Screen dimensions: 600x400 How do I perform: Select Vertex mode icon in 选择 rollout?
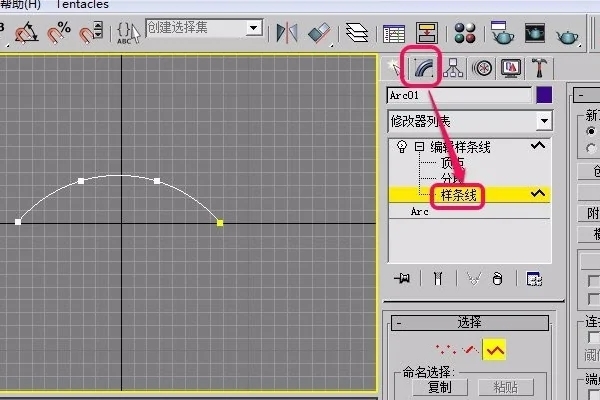(x=445, y=349)
